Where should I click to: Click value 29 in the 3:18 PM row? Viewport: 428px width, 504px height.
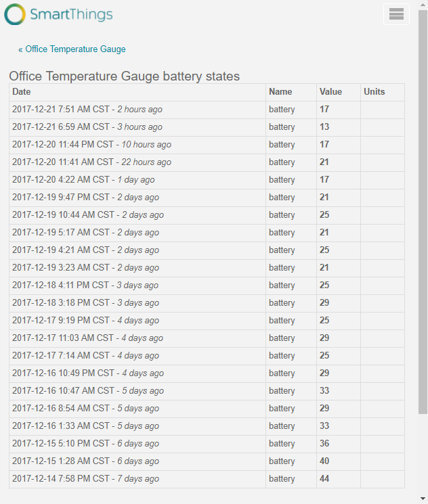click(x=324, y=303)
